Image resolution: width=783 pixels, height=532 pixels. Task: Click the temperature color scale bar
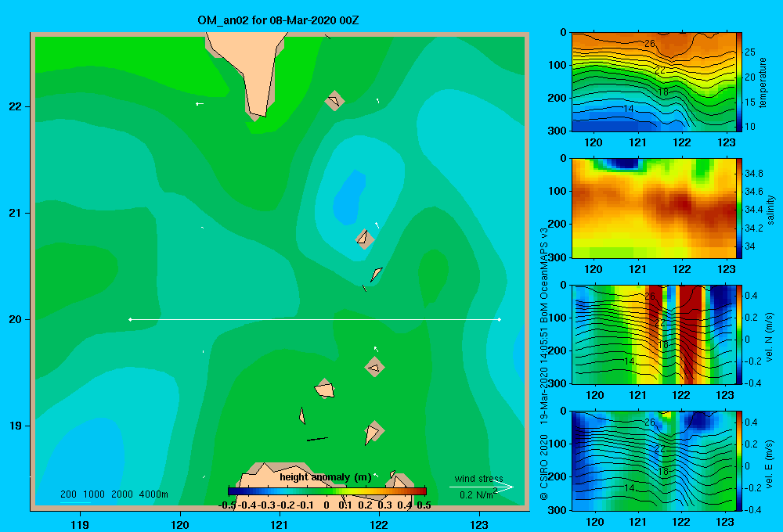[739, 82]
